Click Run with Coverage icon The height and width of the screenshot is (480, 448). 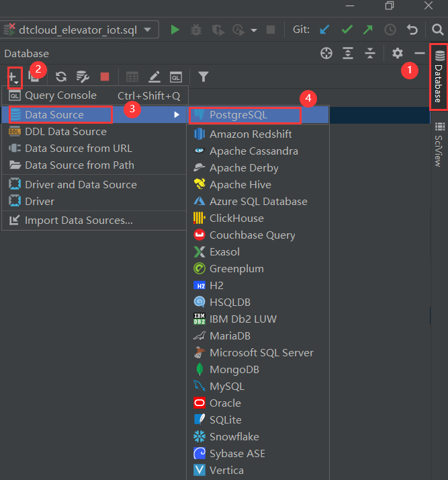pos(218,30)
